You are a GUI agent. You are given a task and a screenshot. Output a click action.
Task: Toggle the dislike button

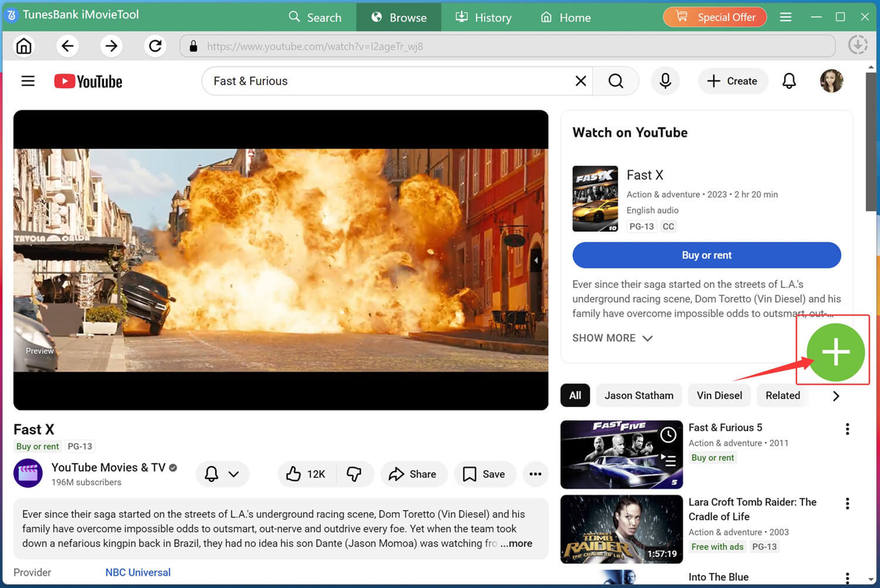tap(355, 474)
